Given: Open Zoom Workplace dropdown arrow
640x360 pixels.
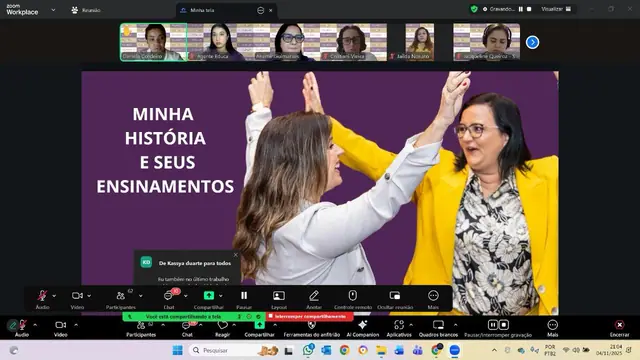Looking at the screenshot, I should (x=53, y=10).
